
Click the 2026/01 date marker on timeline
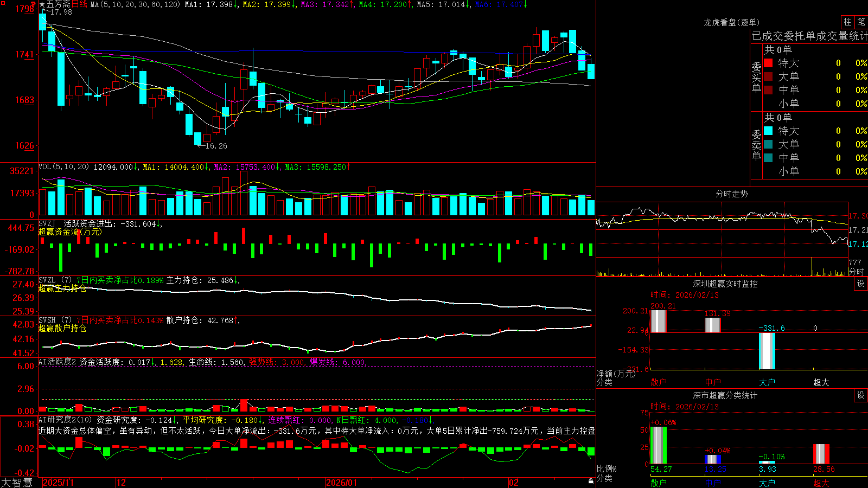pyautogui.click(x=341, y=483)
